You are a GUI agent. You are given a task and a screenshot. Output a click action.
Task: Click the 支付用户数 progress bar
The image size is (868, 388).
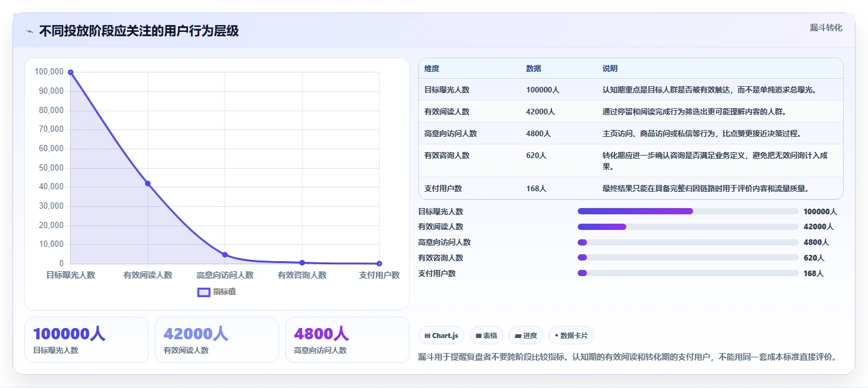(688, 273)
